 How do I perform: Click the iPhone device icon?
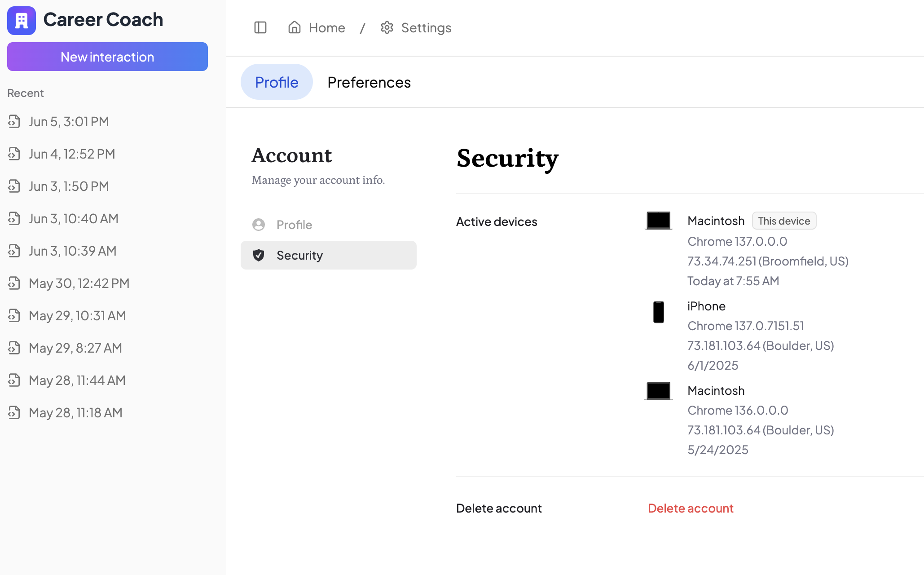(658, 312)
